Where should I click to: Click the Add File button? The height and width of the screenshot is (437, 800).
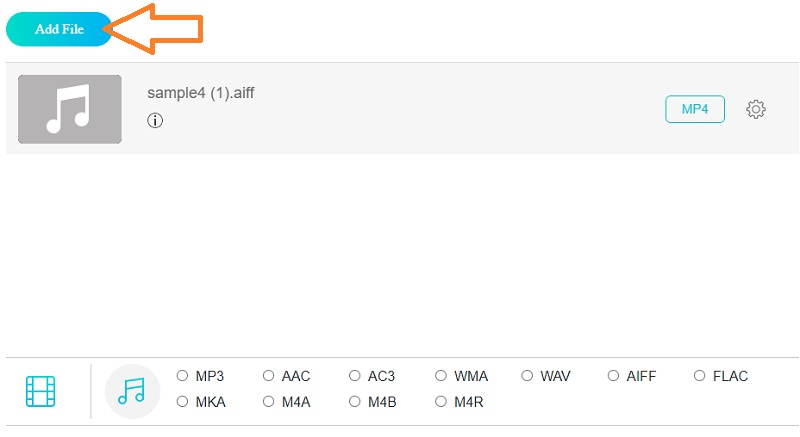[x=58, y=29]
